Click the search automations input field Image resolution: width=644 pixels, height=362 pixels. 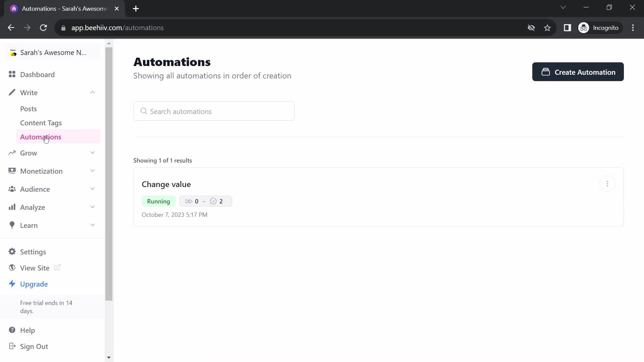tap(215, 111)
